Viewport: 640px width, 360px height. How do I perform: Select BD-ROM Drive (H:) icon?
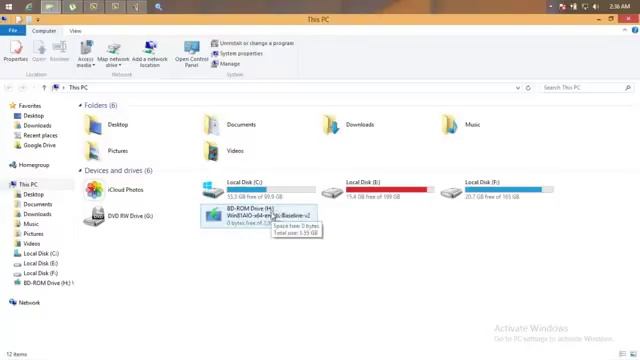213,215
